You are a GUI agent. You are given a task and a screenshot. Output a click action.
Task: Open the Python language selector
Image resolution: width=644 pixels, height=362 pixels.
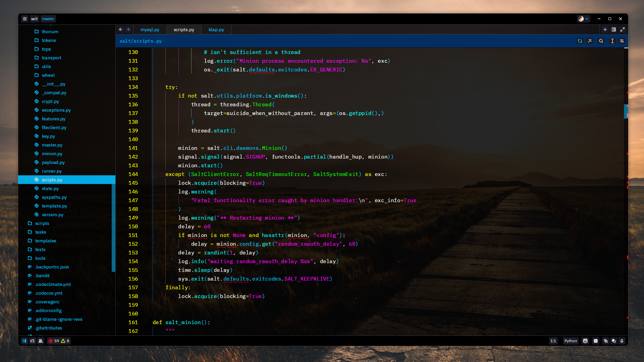pyautogui.click(x=571, y=341)
